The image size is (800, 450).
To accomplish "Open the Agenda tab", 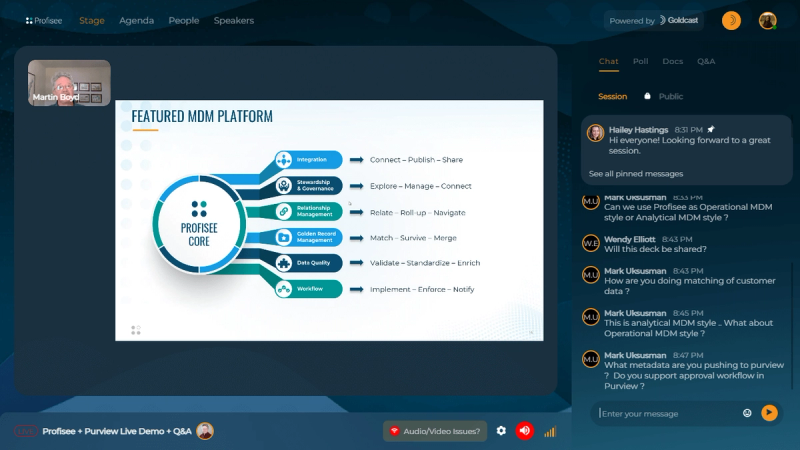I will [136, 21].
